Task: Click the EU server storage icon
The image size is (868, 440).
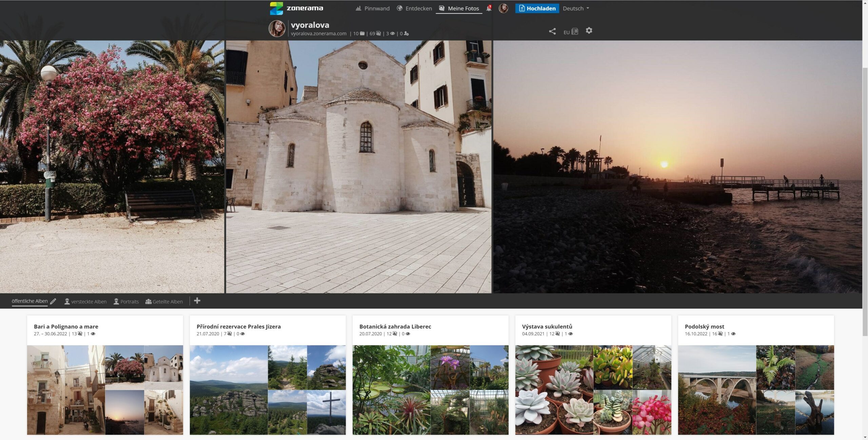Action: click(x=574, y=32)
